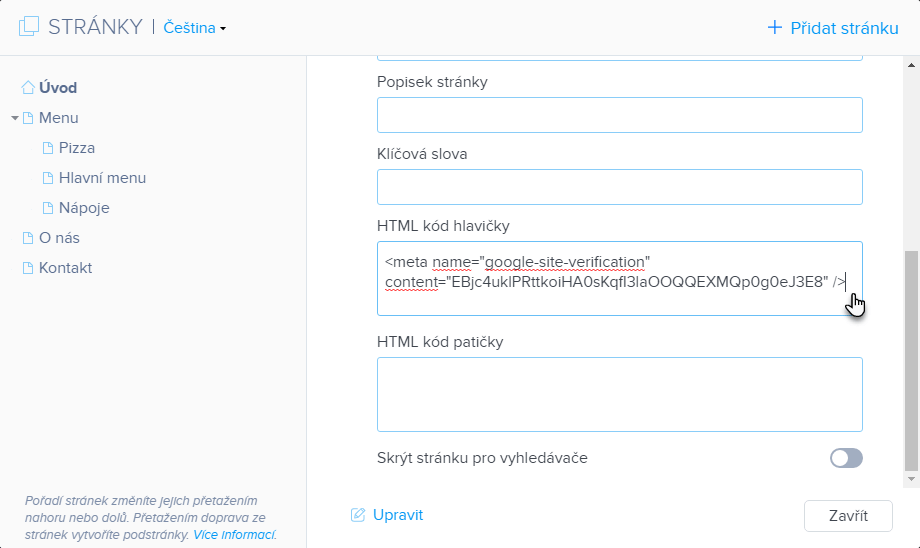This screenshot has height=548, width=920.
Task: Select the Kontakt page in sidebar
Action: pyautogui.click(x=65, y=268)
